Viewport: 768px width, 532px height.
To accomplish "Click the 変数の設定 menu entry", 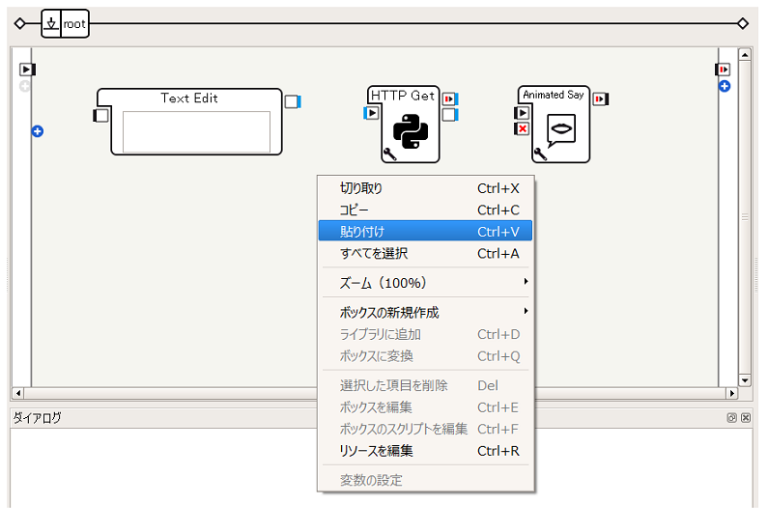I will pos(425,480).
